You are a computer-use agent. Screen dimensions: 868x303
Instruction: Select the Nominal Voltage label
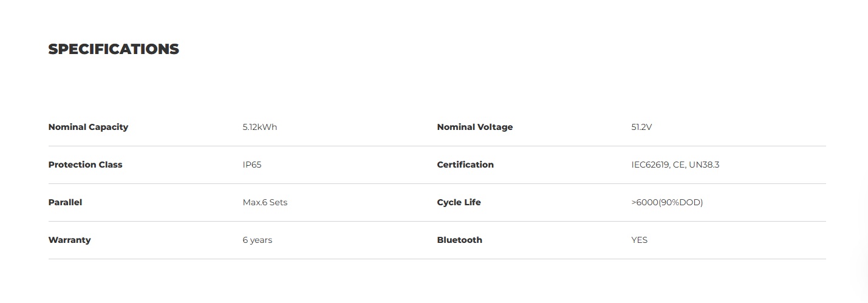coord(474,127)
